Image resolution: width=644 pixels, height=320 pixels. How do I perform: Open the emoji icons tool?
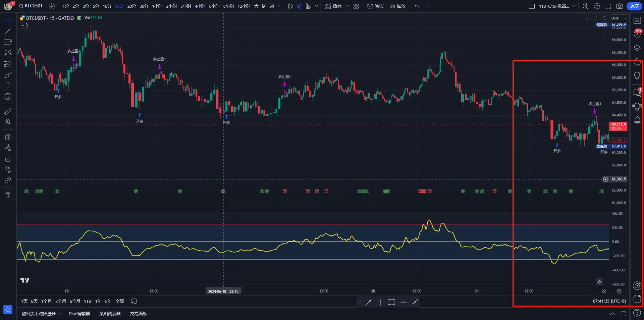(8, 97)
